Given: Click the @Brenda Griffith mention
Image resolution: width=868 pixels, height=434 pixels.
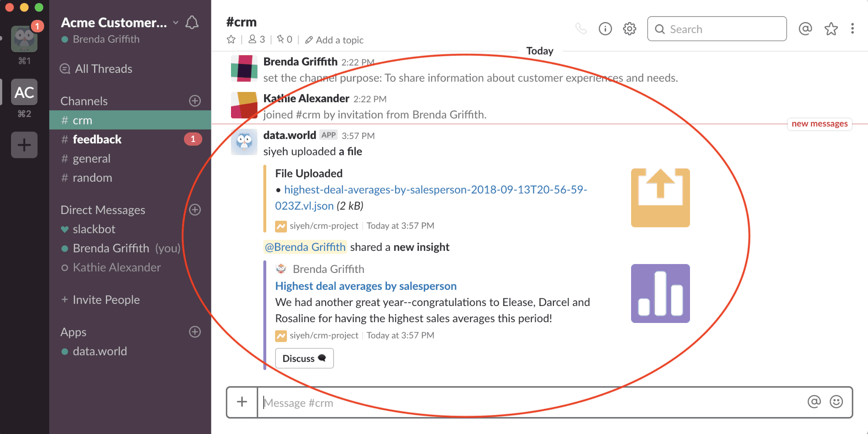Looking at the screenshot, I should tap(305, 247).
